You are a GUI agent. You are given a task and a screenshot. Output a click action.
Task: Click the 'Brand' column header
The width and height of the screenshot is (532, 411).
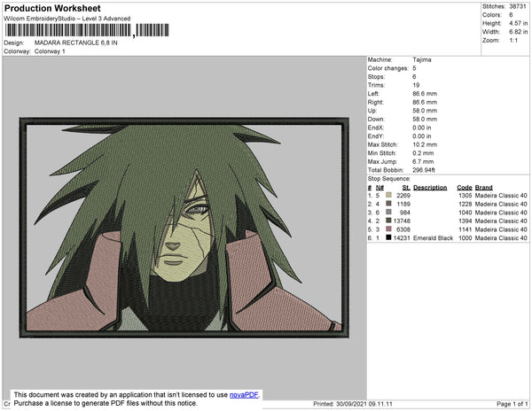pyautogui.click(x=483, y=188)
